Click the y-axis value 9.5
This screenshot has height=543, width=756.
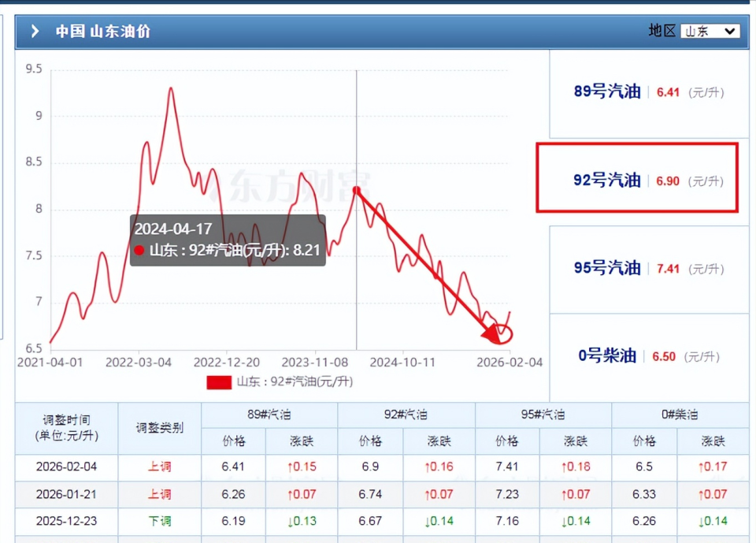[34, 69]
